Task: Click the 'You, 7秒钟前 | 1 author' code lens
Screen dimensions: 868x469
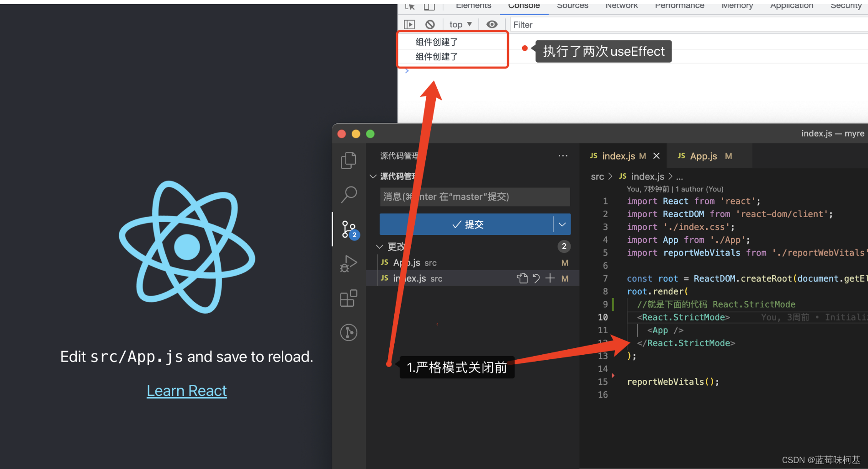Action: pyautogui.click(x=675, y=189)
